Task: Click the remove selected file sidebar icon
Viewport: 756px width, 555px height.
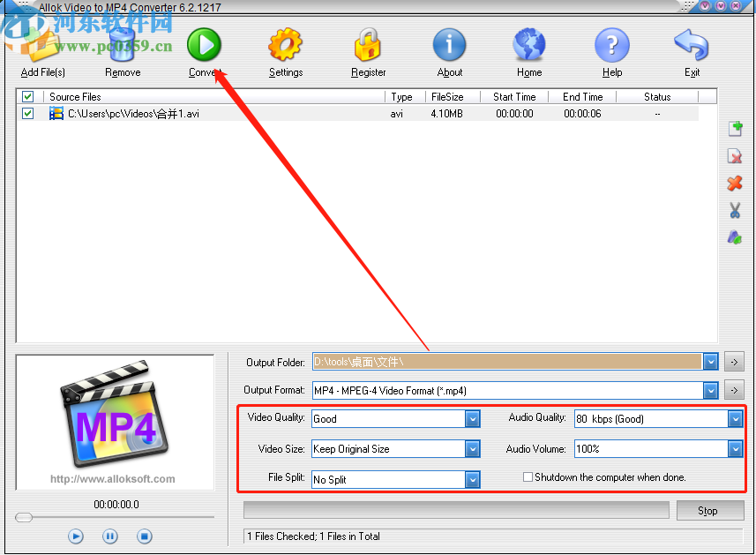Action: (x=735, y=156)
